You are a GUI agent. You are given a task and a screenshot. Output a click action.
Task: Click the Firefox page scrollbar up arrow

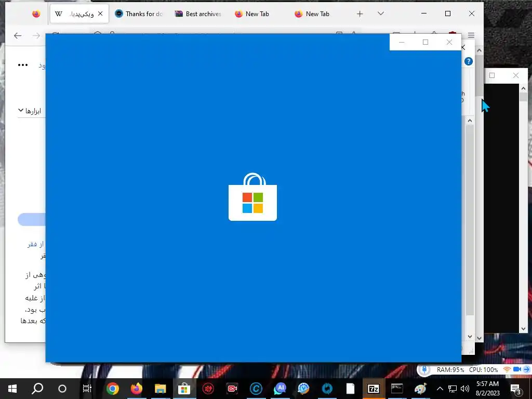click(479, 50)
